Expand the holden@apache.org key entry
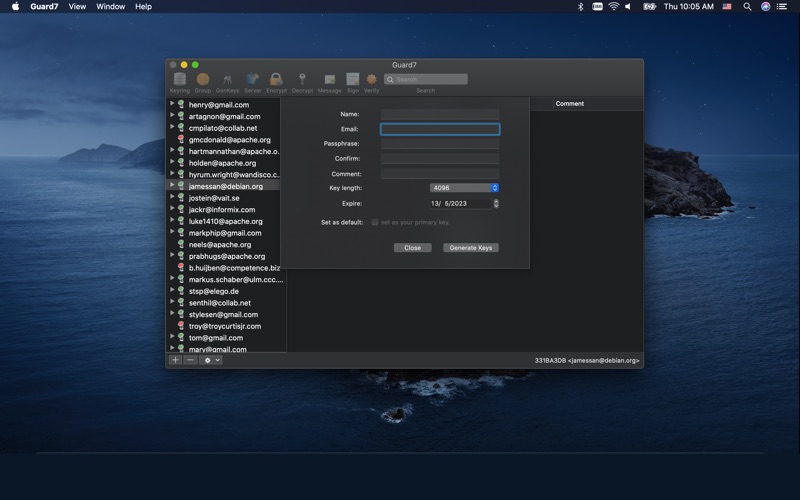This screenshot has width=800, height=500. click(172, 162)
